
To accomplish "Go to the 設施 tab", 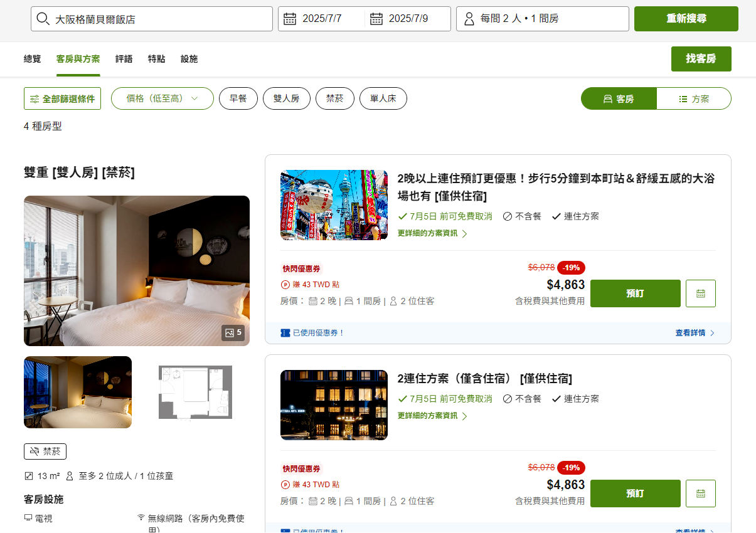I will pyautogui.click(x=189, y=59).
